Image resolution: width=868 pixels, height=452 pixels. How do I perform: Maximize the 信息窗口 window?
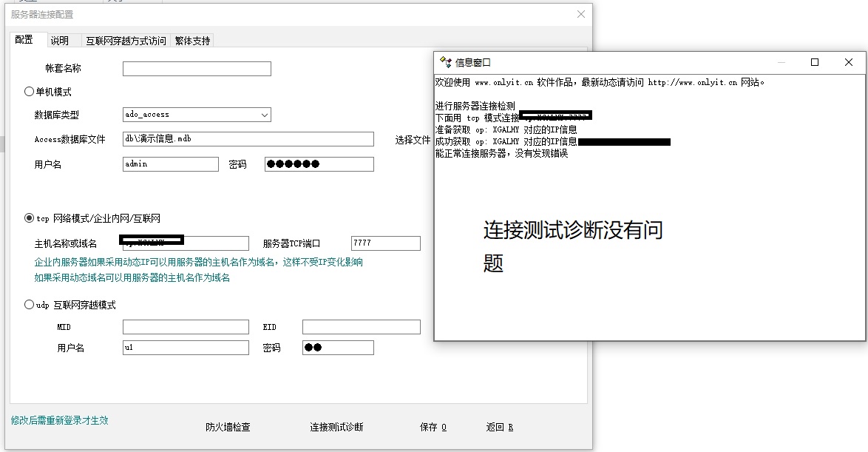815,63
